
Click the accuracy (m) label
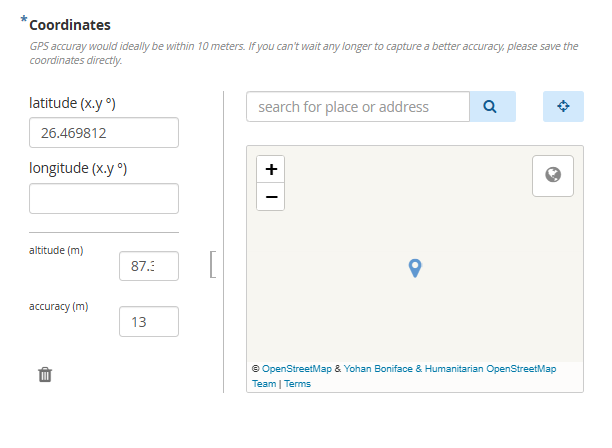point(58,306)
